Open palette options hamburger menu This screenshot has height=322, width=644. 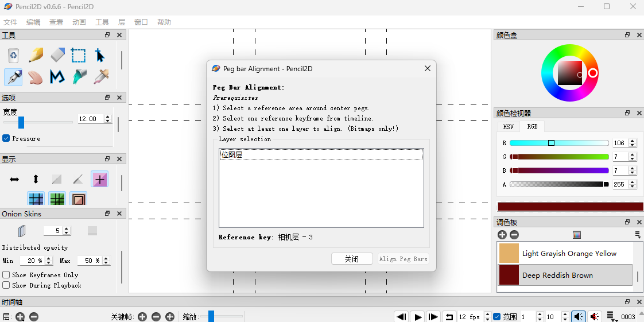[638, 235]
